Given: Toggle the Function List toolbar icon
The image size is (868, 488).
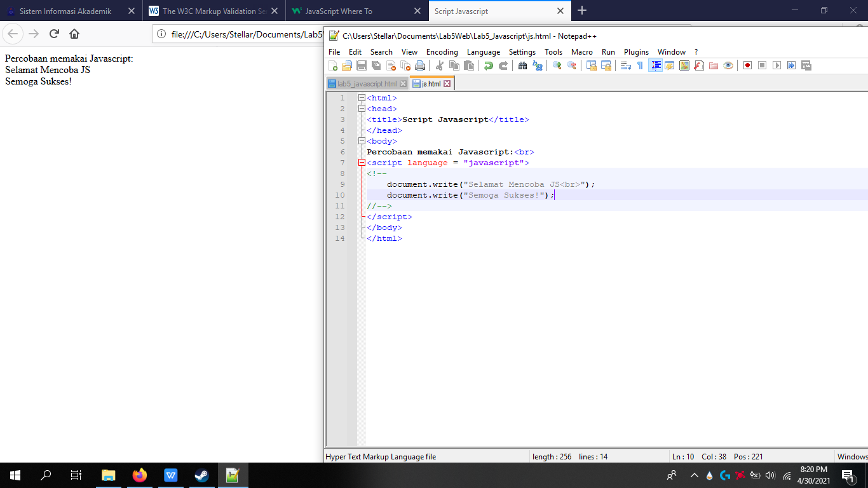Looking at the screenshot, I should (698, 65).
